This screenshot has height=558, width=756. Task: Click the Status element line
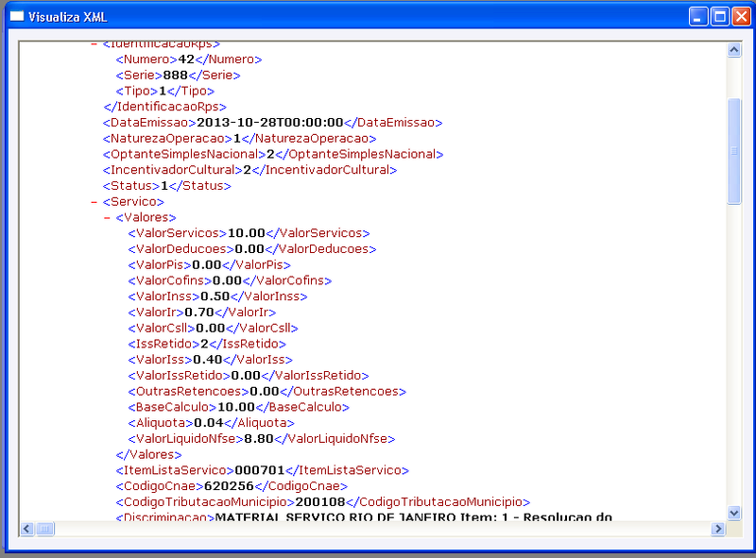(167, 186)
